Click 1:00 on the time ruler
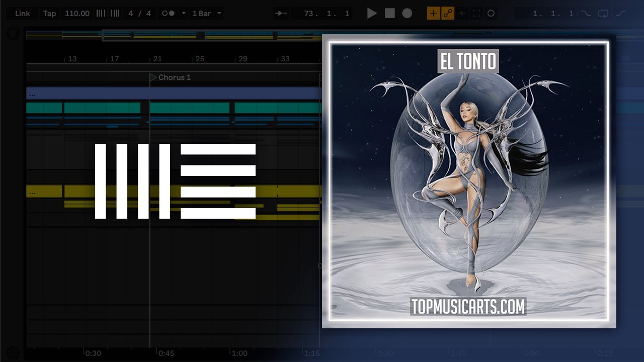This screenshot has width=644, height=362. pyautogui.click(x=239, y=353)
